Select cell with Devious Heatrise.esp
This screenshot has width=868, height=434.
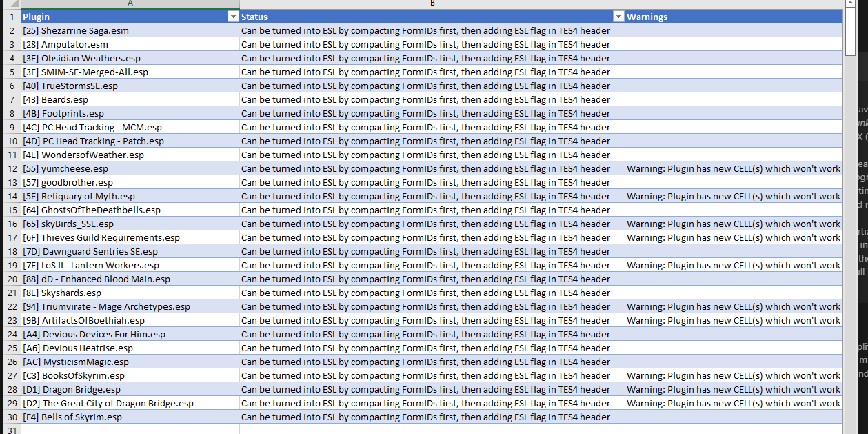[x=130, y=348]
